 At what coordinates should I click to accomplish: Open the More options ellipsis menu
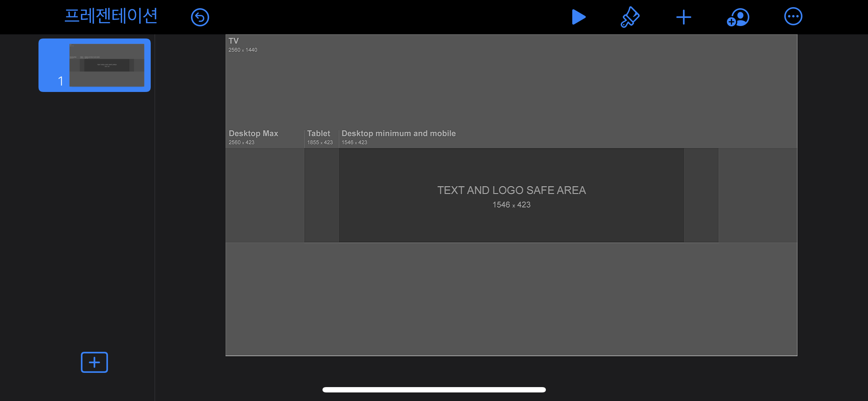[x=793, y=17]
